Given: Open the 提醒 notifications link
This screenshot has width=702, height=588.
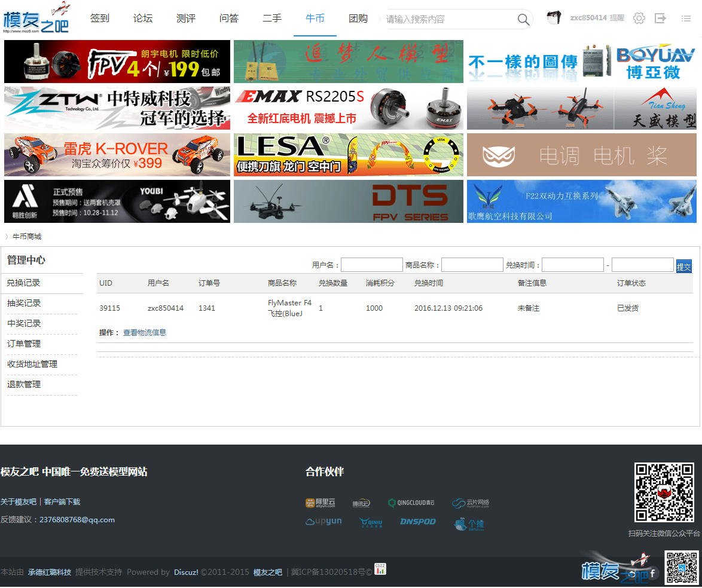Looking at the screenshot, I should pyautogui.click(x=616, y=18).
